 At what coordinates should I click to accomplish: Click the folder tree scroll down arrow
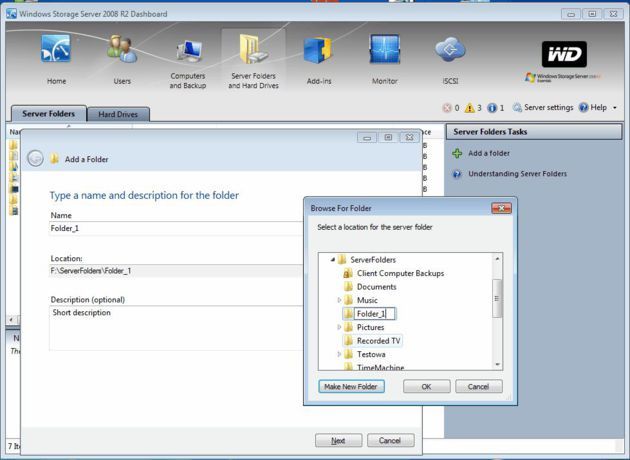[497, 364]
